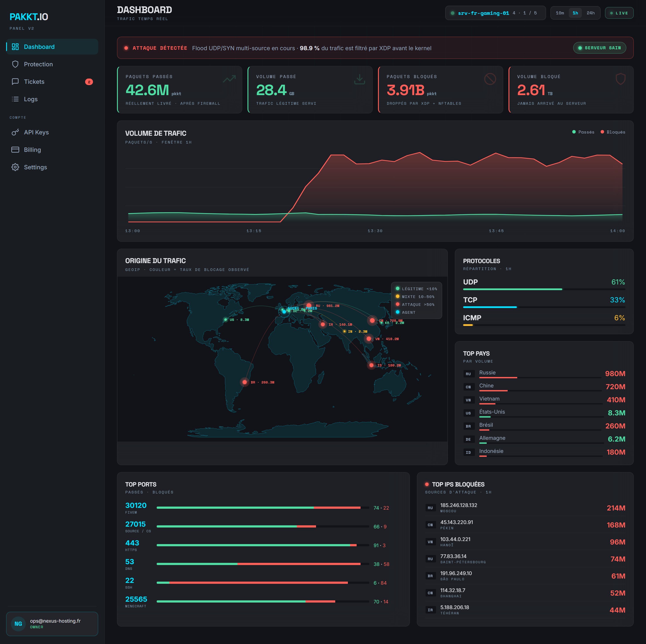Click port number 27015
646x644 pixels.
point(135,524)
